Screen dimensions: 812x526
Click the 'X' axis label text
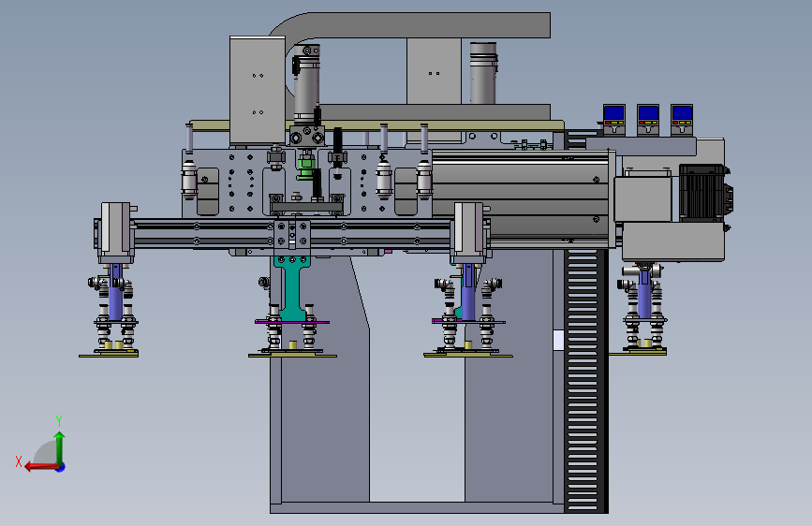19,461
